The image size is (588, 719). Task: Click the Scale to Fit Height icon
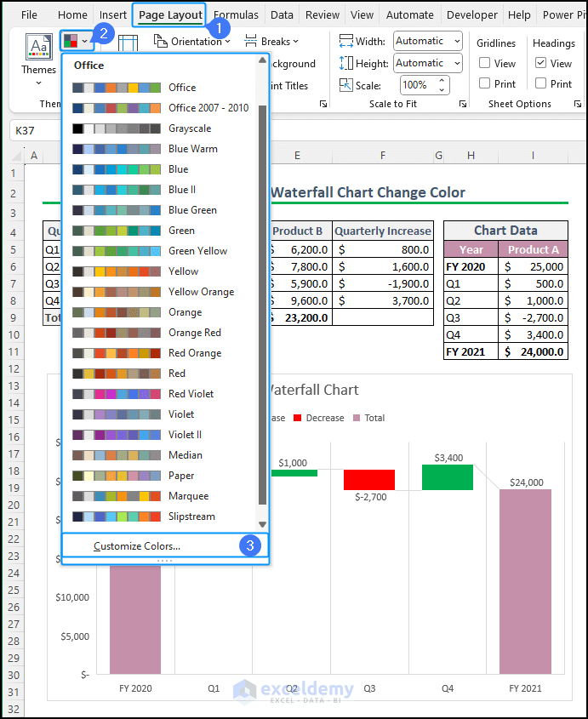[x=345, y=63]
